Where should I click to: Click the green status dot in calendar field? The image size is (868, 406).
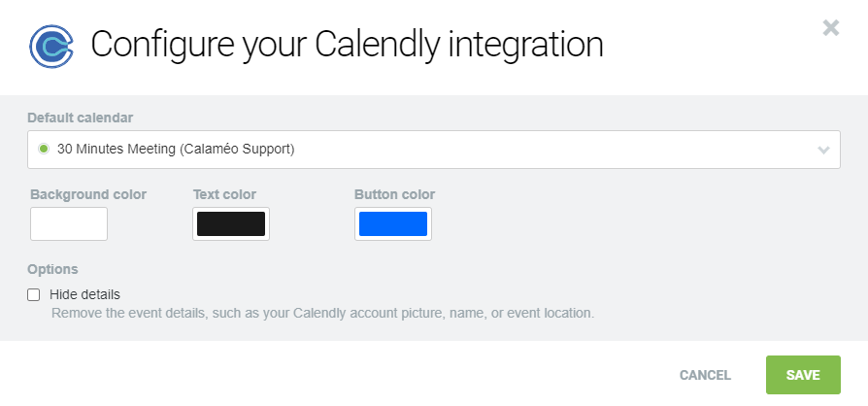43,150
